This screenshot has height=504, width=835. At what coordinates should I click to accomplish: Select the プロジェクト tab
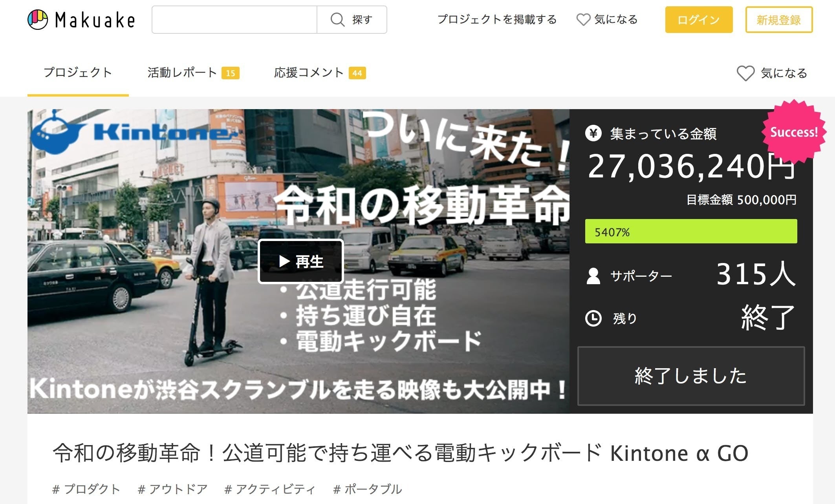[x=78, y=73]
